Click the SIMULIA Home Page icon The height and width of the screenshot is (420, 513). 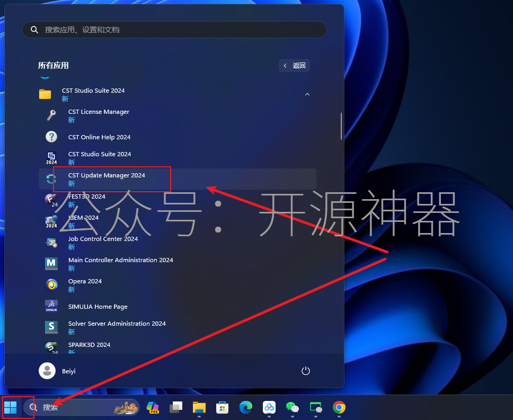pos(51,306)
